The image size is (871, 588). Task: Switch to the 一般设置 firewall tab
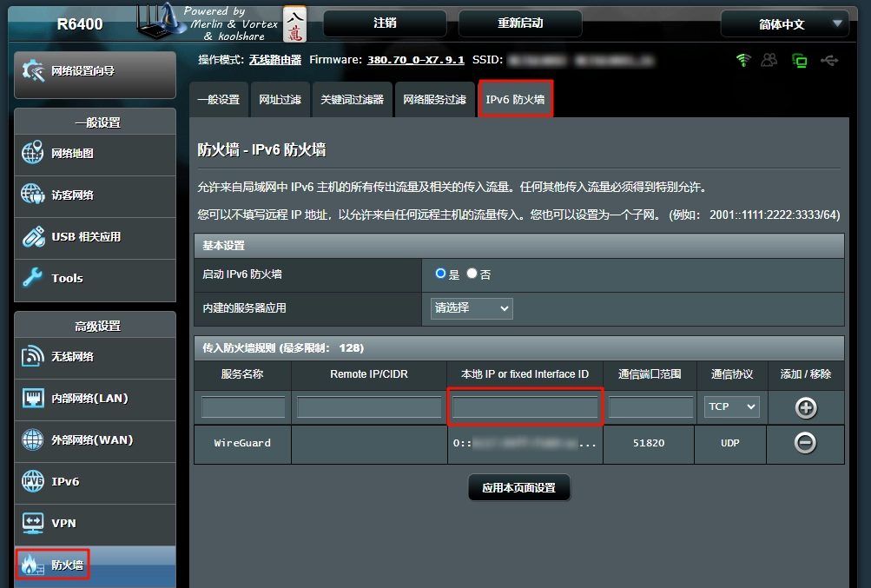coord(219,98)
